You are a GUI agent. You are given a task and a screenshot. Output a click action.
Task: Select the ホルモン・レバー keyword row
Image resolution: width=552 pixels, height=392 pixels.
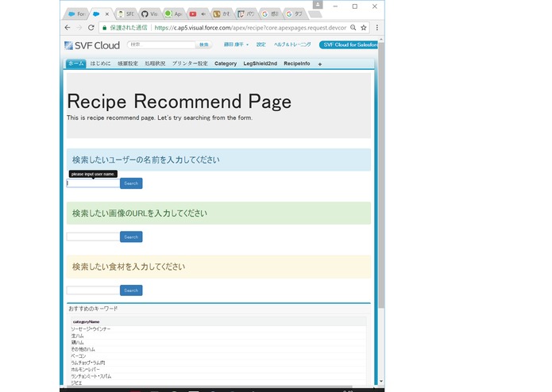(x=218, y=370)
